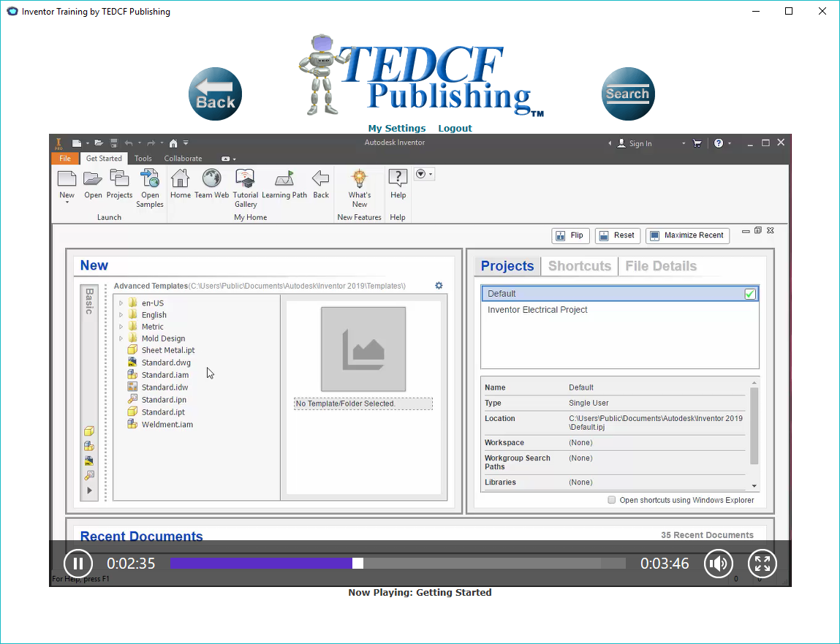
Task: Click the round Search button
Action: 628,94
